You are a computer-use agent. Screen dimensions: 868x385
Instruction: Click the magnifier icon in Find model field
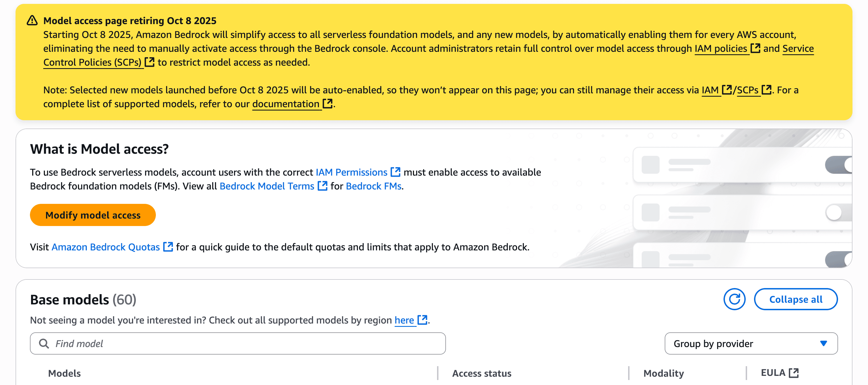tap(44, 344)
